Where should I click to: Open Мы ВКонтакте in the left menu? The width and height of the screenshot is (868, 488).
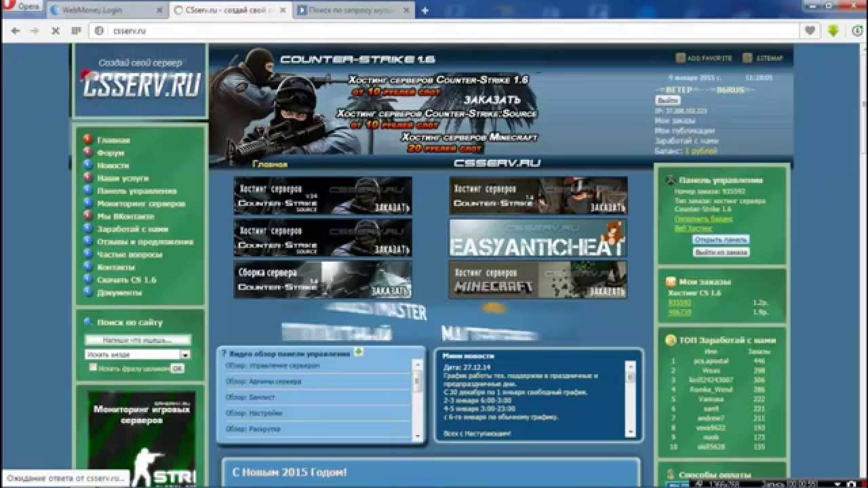tap(125, 216)
